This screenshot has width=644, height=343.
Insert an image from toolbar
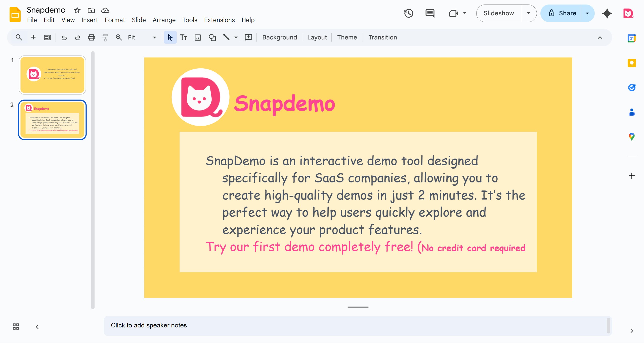(198, 37)
